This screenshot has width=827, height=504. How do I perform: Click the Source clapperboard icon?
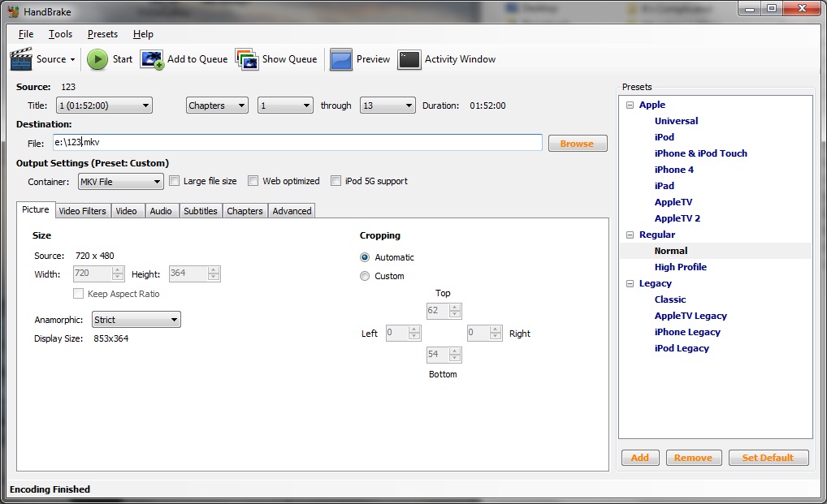click(21, 59)
